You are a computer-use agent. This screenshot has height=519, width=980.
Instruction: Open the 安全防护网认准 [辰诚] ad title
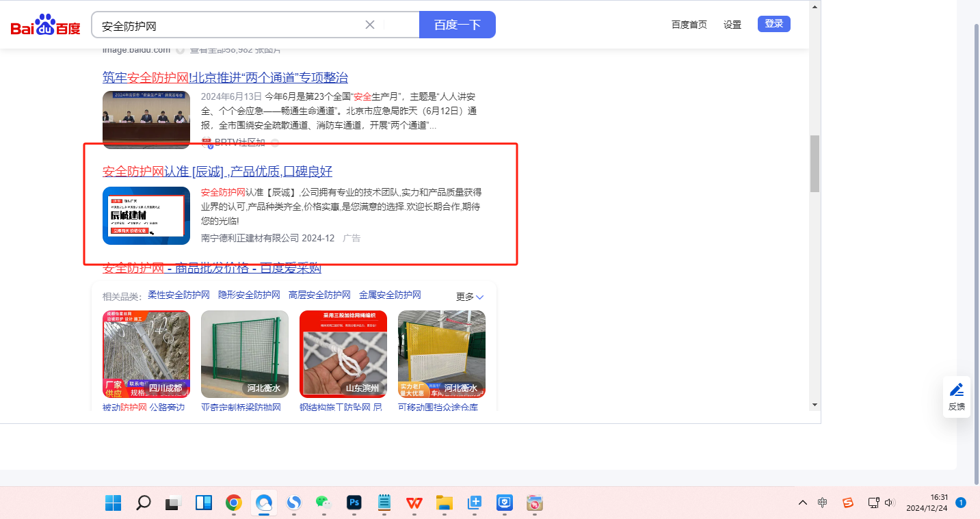[x=217, y=171]
